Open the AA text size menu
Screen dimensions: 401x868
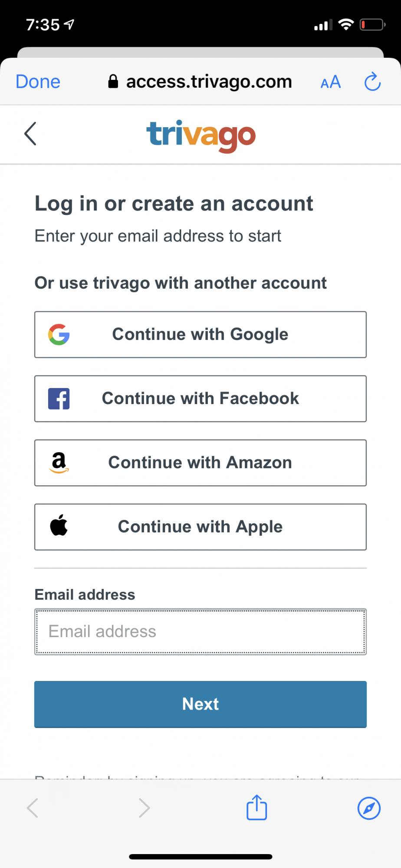pyautogui.click(x=331, y=82)
